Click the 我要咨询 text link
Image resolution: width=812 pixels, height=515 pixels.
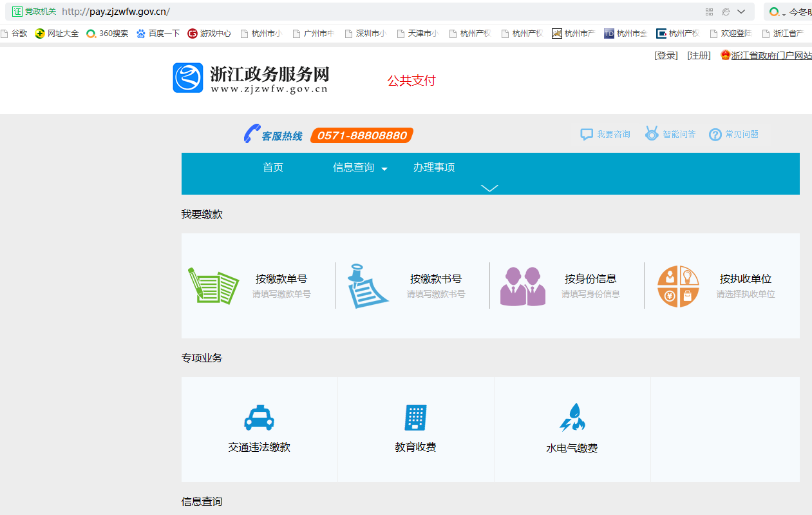pos(613,134)
